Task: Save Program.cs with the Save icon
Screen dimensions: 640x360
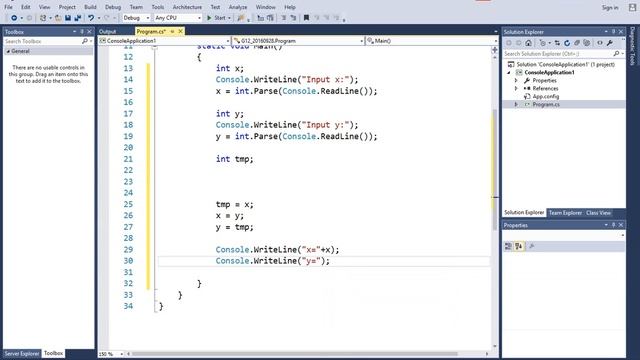Action: pos(68,18)
